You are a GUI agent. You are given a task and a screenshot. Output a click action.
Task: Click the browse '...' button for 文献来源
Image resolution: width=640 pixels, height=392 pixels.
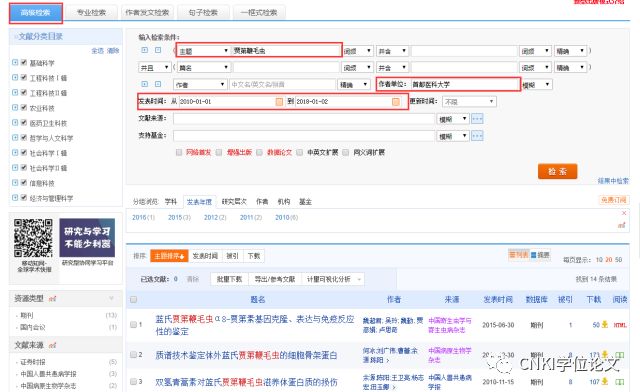(477, 119)
